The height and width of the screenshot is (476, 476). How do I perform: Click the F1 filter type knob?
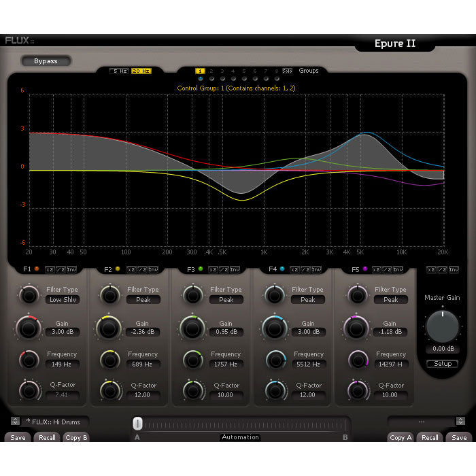[x=29, y=295]
